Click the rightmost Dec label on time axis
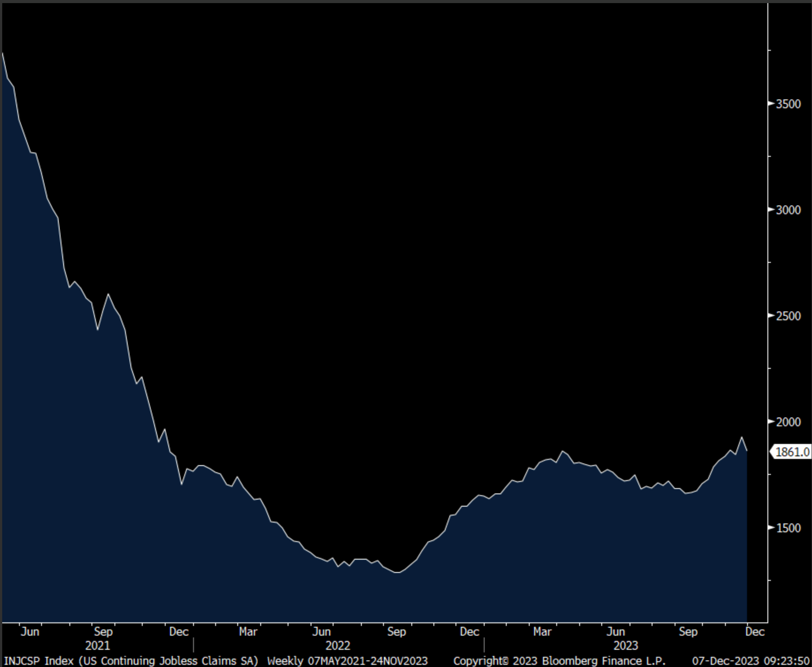Screen dimensions: 812x667 click(755, 632)
